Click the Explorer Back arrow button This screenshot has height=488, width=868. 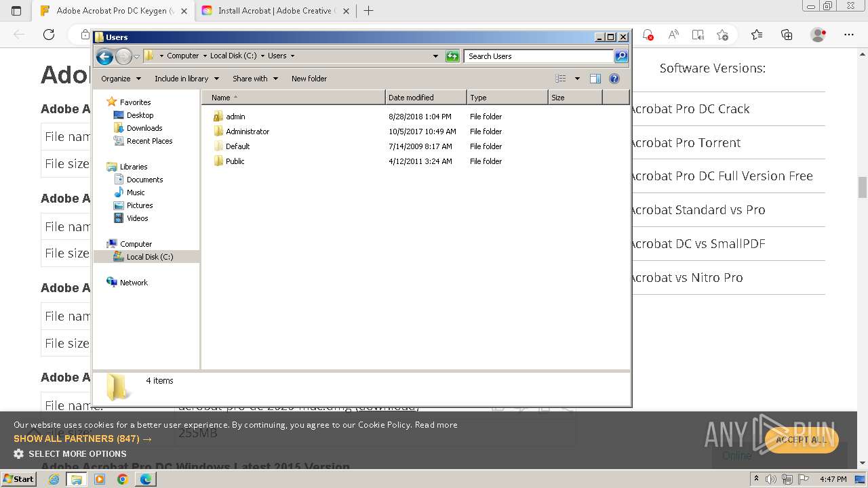[x=104, y=56]
